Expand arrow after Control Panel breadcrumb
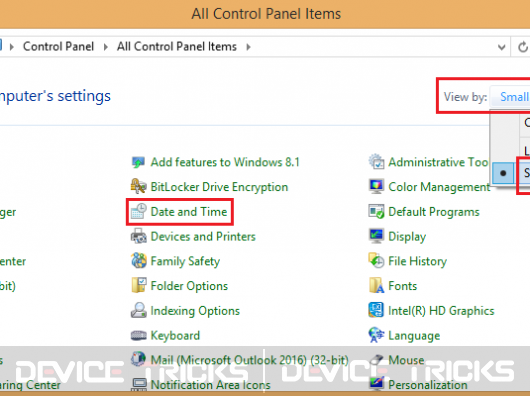The height and width of the screenshot is (396, 530). (105, 47)
